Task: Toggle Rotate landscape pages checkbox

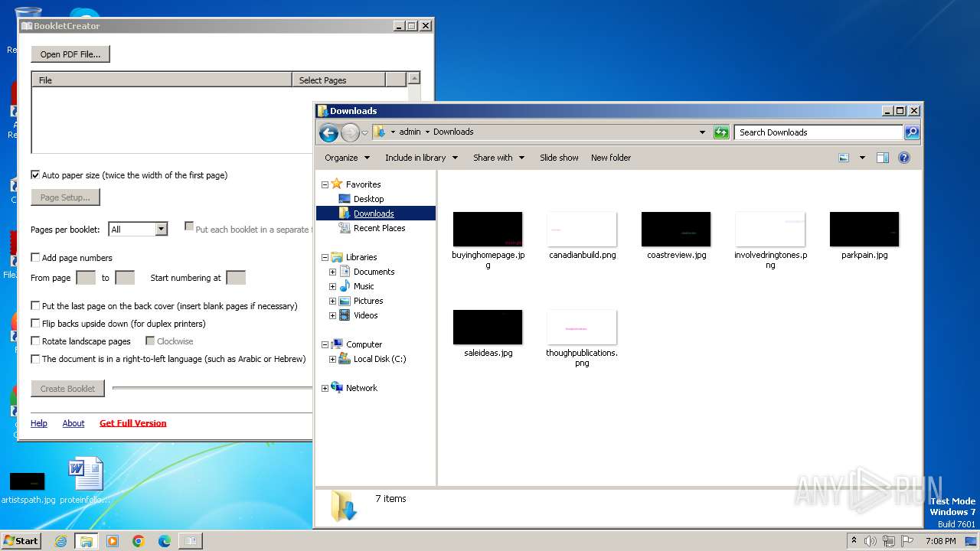Action: point(35,341)
